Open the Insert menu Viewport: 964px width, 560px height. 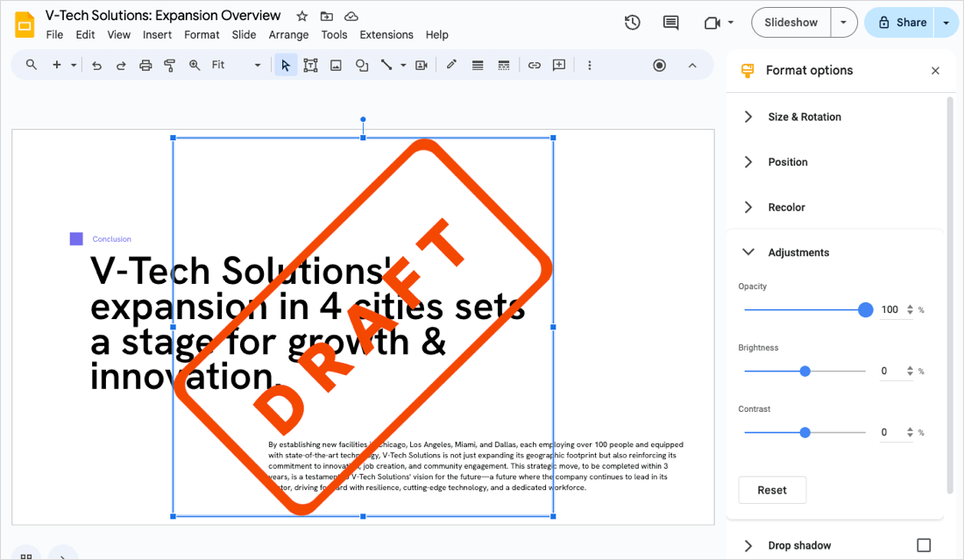click(x=158, y=35)
